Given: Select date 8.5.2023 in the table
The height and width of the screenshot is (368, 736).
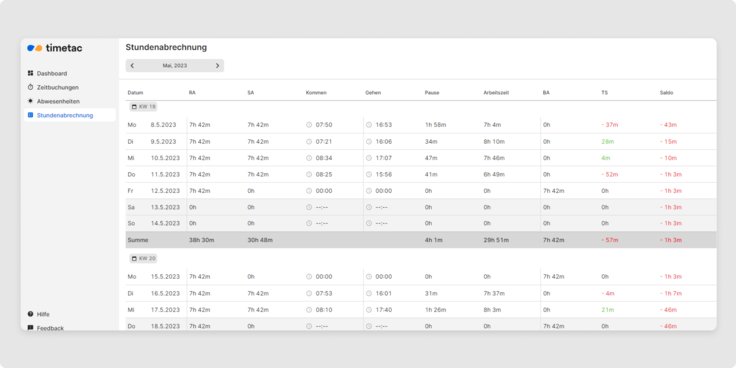Looking at the screenshot, I should click(163, 125).
